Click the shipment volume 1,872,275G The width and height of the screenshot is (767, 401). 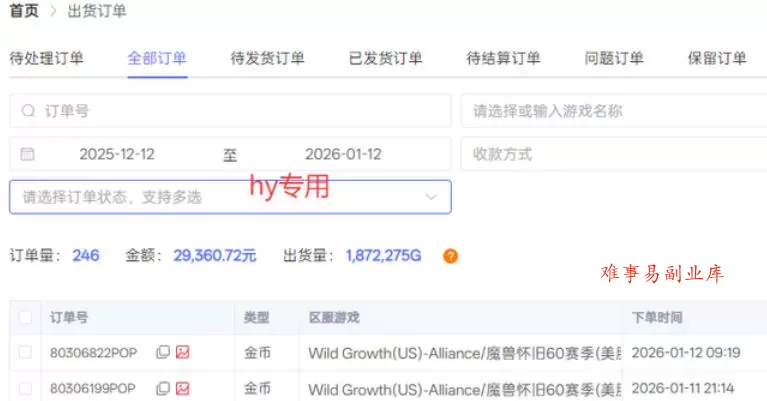tap(384, 255)
